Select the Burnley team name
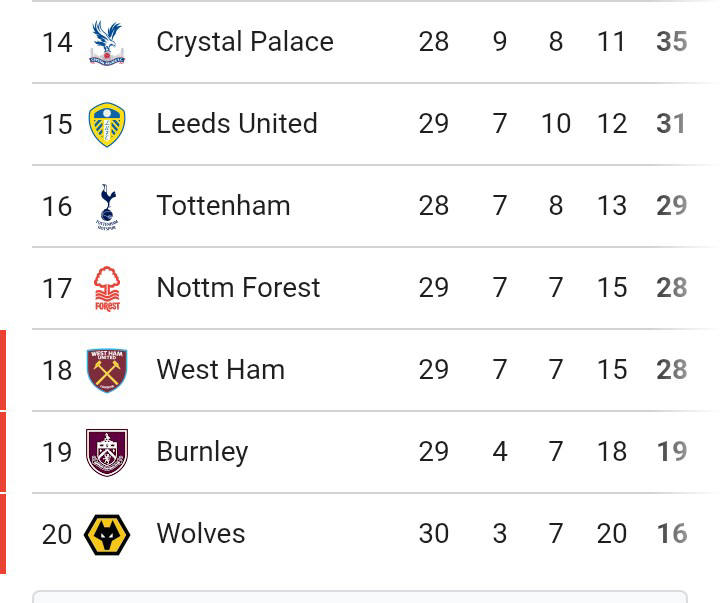The height and width of the screenshot is (603, 720). click(202, 452)
